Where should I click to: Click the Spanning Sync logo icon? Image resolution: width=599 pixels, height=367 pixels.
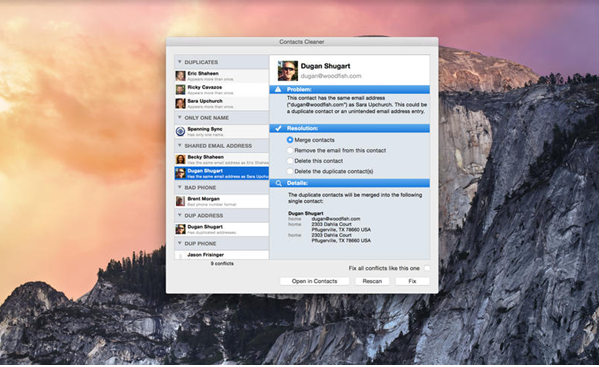pos(180,131)
